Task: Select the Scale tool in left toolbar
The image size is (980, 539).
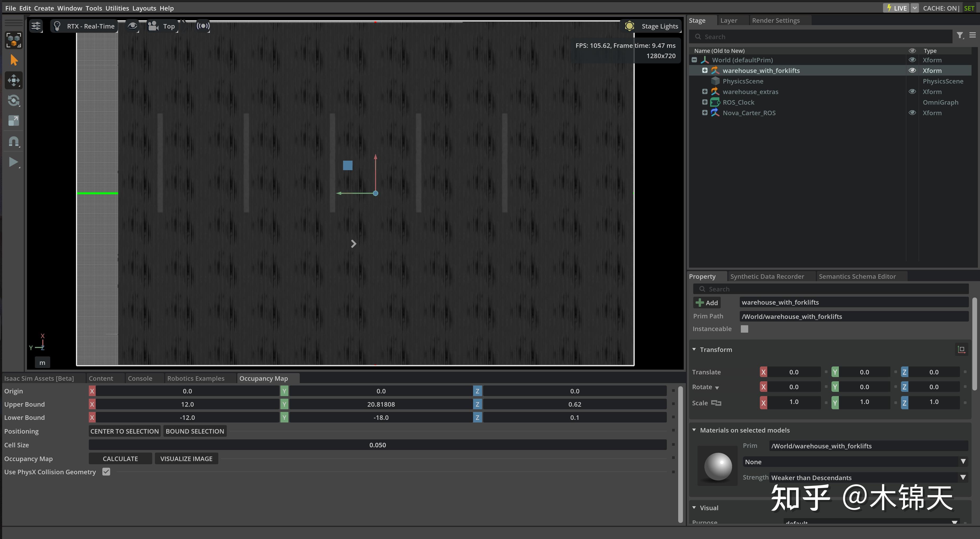Action: (x=14, y=120)
